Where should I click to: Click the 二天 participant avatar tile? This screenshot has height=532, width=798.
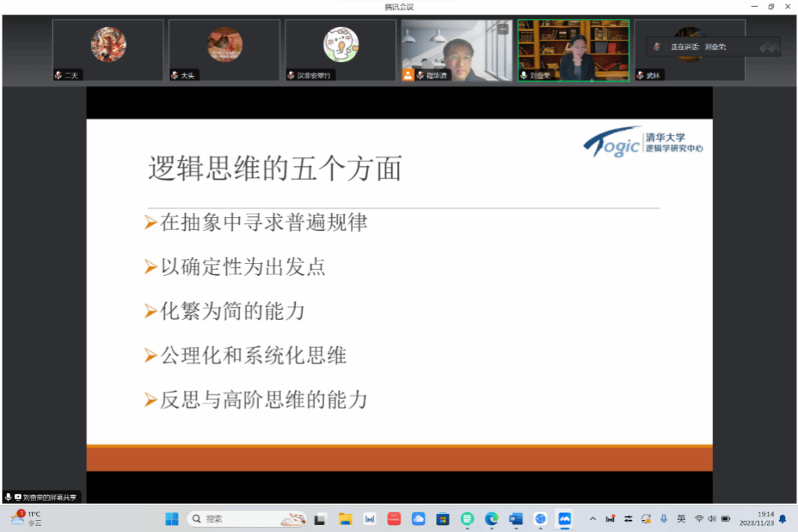pos(108,50)
